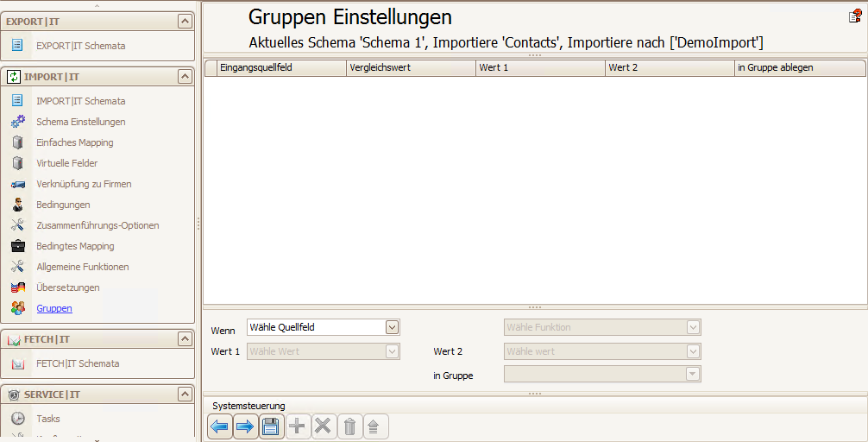The image size is (868, 442).
Task: Click the blue forward arrow button
Action: click(245, 426)
